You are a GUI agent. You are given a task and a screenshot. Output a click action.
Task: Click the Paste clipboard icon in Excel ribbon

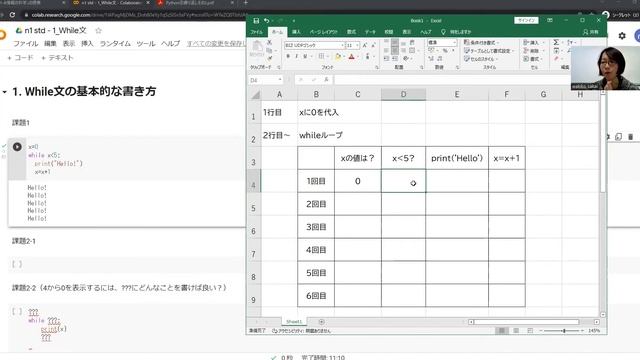pyautogui.click(x=257, y=48)
